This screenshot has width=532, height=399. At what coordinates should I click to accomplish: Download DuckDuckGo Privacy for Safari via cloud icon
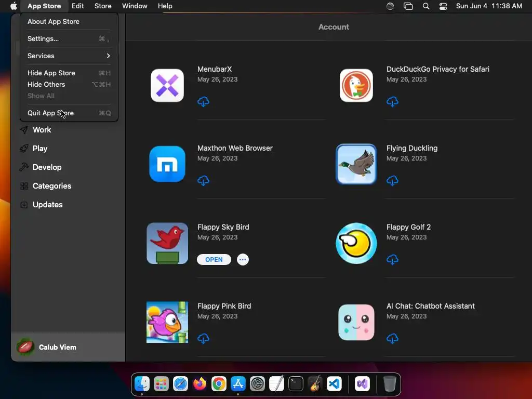392,101
